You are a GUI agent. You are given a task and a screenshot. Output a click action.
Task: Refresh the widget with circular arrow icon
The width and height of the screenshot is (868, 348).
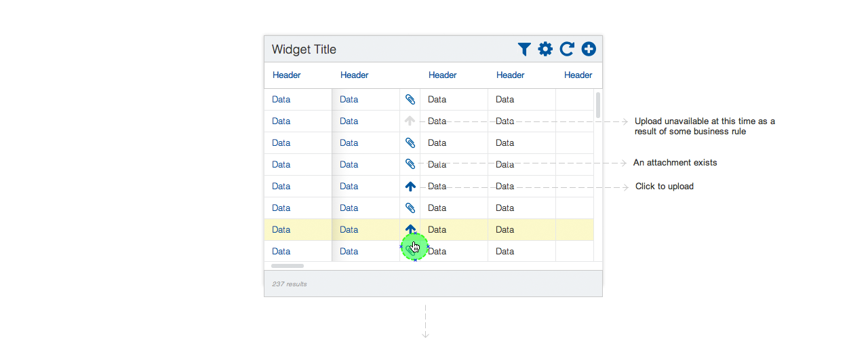tap(567, 49)
